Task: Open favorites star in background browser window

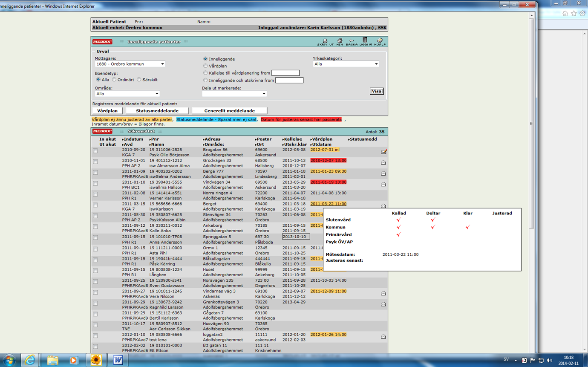Action: coord(574,14)
